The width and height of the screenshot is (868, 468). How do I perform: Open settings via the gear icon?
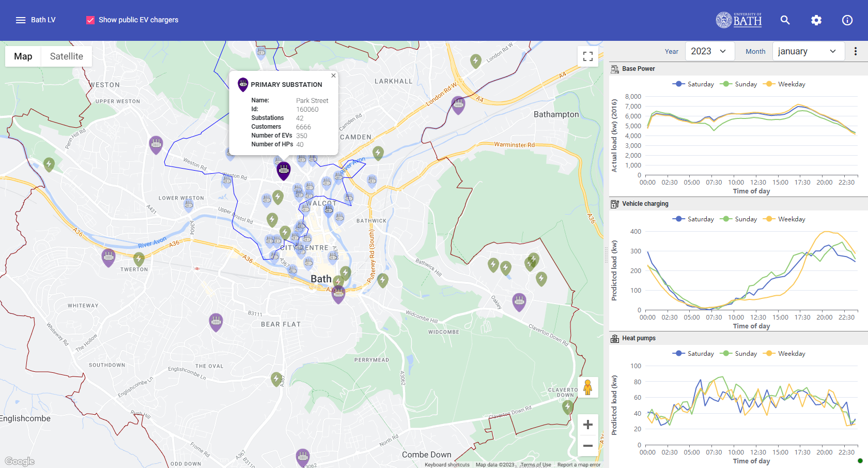[816, 20]
